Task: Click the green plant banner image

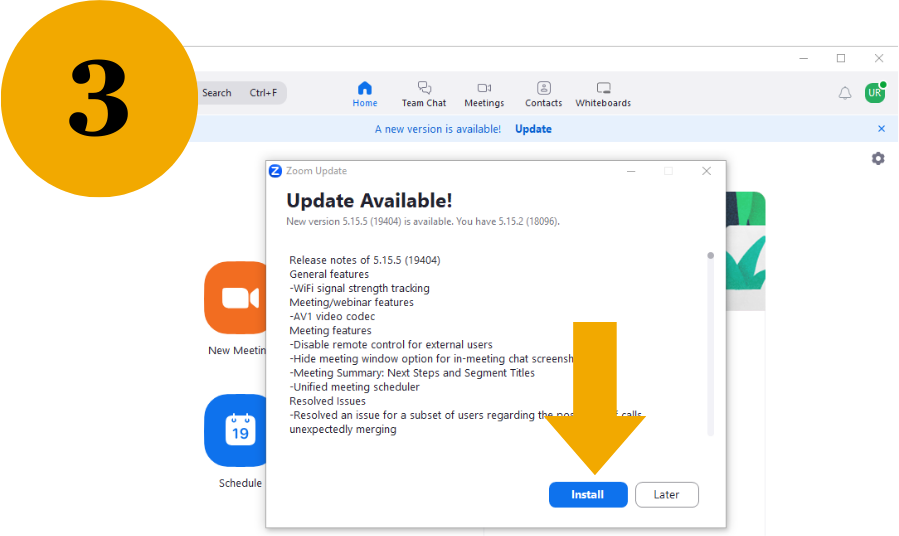Action: click(x=746, y=251)
